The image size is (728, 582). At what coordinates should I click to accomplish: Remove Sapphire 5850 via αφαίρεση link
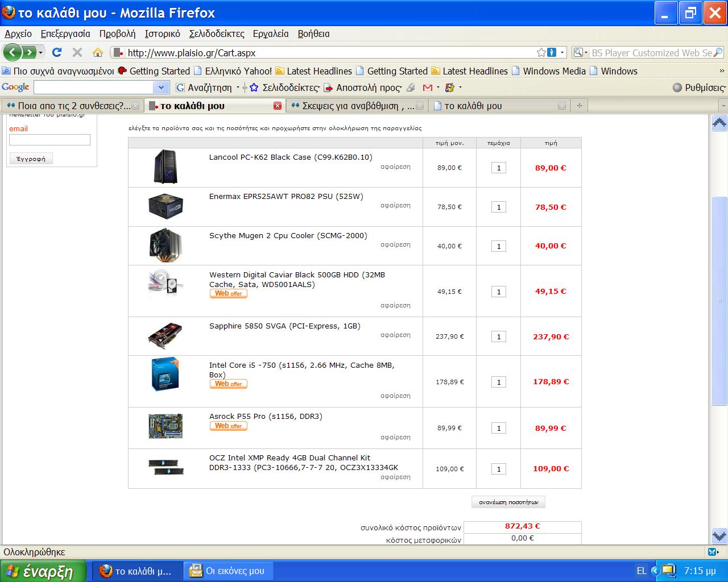(395, 335)
